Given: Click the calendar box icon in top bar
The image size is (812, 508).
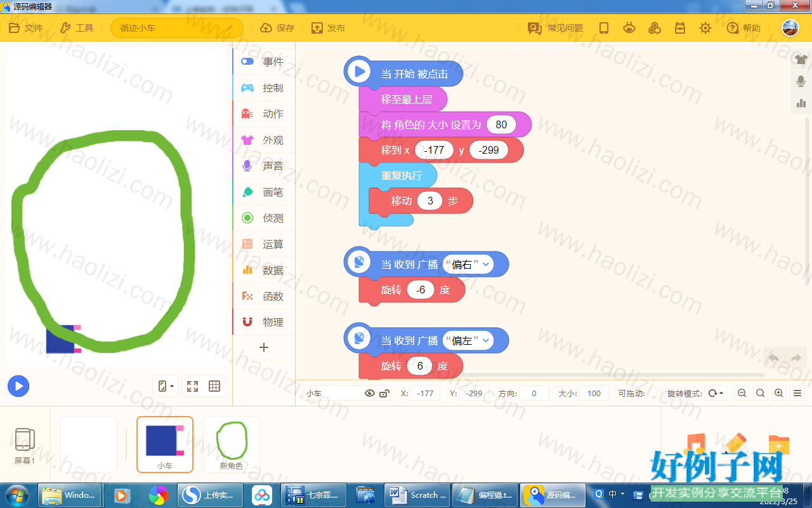Looking at the screenshot, I should coord(680,28).
